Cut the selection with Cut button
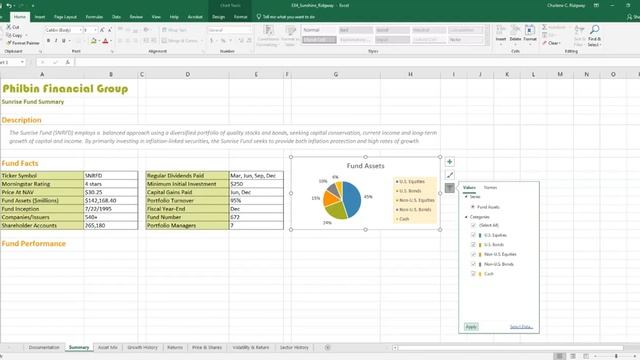 coord(13,27)
